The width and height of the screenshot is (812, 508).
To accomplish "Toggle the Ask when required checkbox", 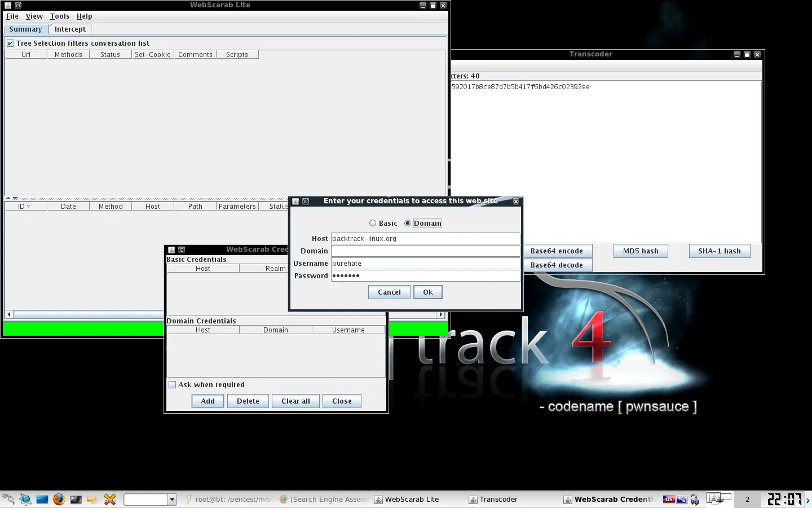I will coord(172,385).
